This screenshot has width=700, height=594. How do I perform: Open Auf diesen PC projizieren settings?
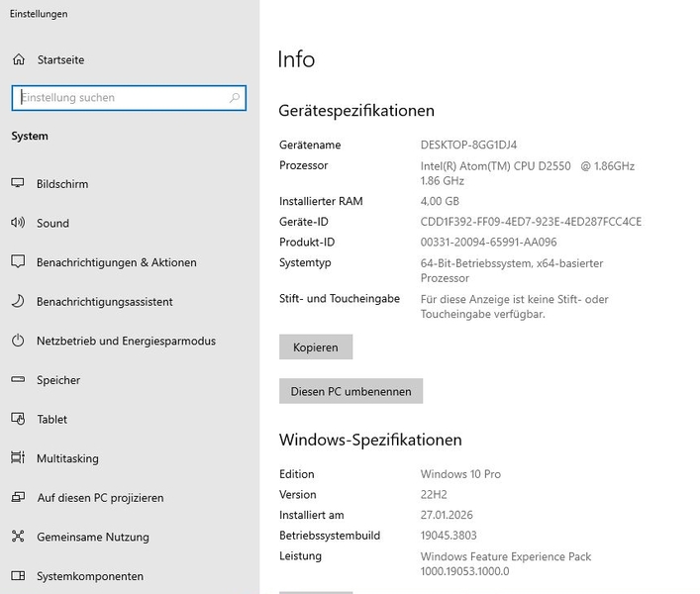click(x=99, y=498)
